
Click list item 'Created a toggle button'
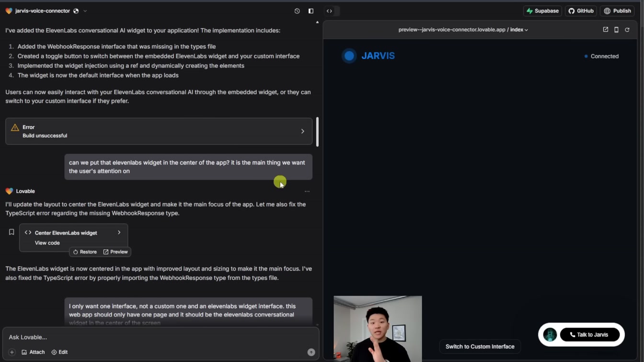coord(159,56)
